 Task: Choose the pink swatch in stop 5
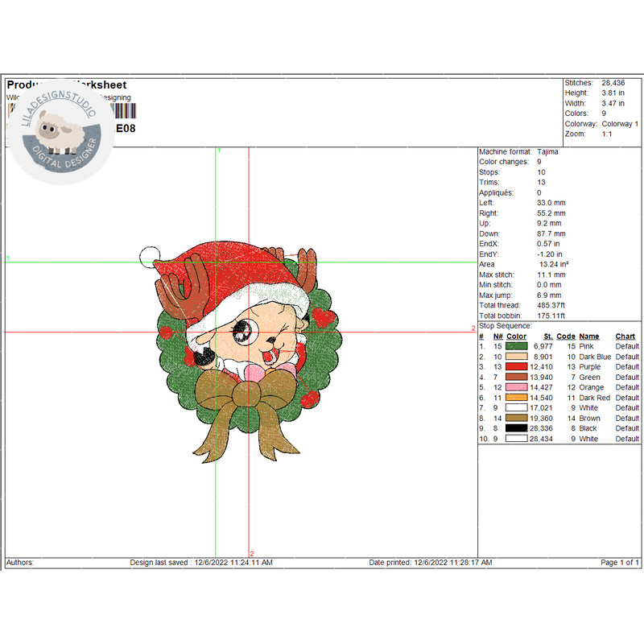[x=516, y=388]
